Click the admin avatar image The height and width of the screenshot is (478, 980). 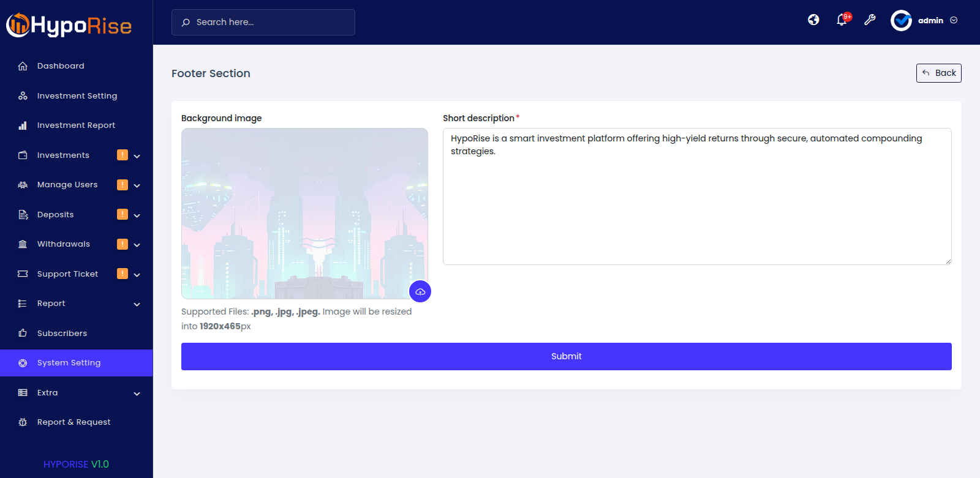(x=901, y=21)
